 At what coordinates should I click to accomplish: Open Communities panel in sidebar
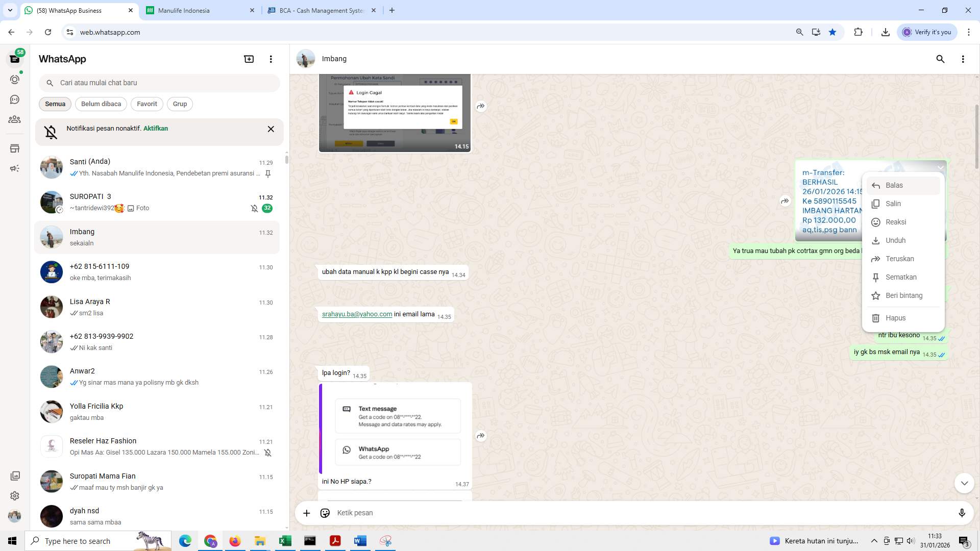pyautogui.click(x=15, y=119)
